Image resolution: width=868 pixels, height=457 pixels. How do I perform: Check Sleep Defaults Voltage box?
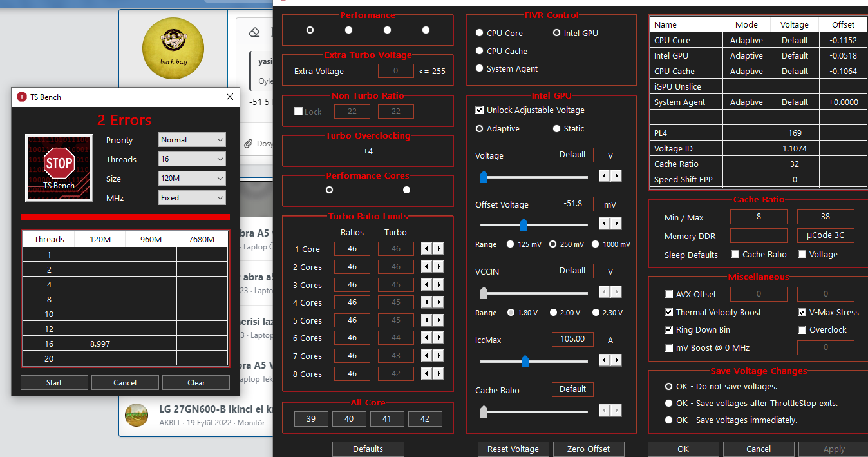802,255
